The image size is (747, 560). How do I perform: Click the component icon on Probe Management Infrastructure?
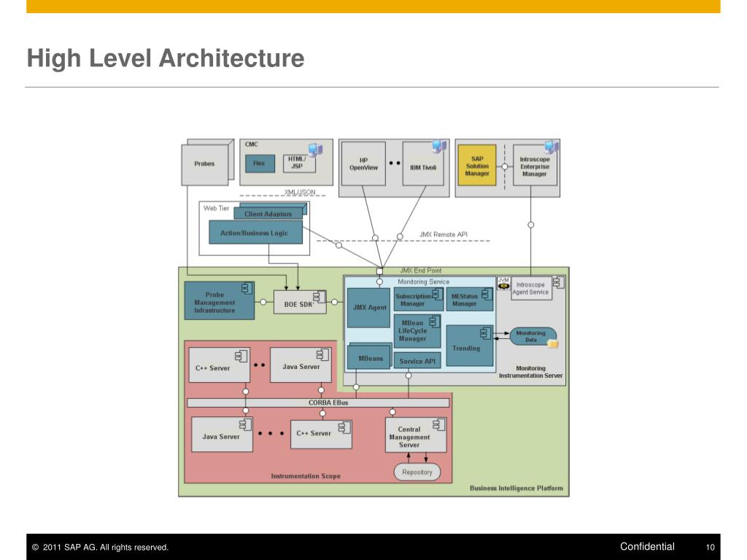247,288
